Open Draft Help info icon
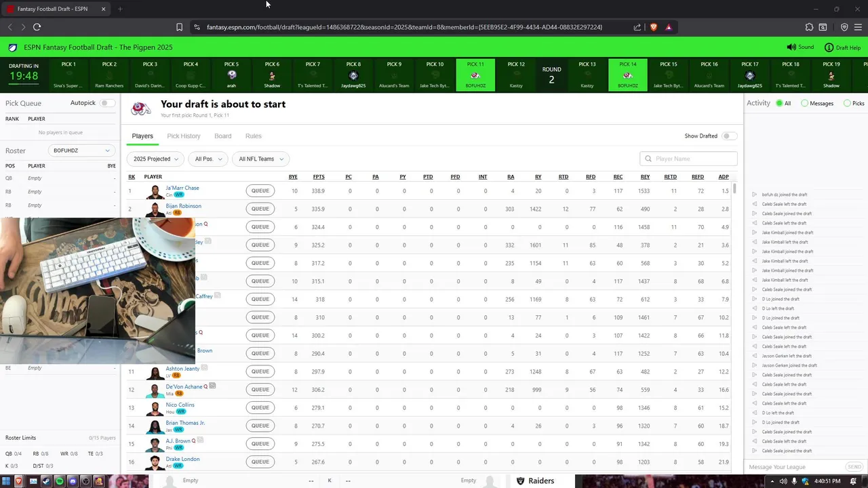This screenshot has width=868, height=488. click(829, 47)
